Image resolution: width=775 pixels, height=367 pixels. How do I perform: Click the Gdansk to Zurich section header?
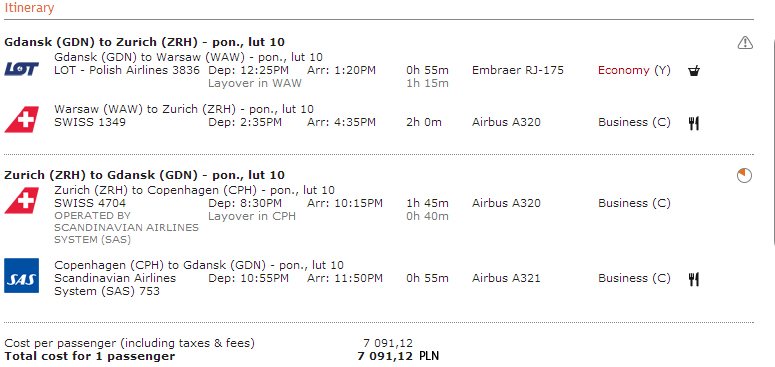tap(144, 42)
